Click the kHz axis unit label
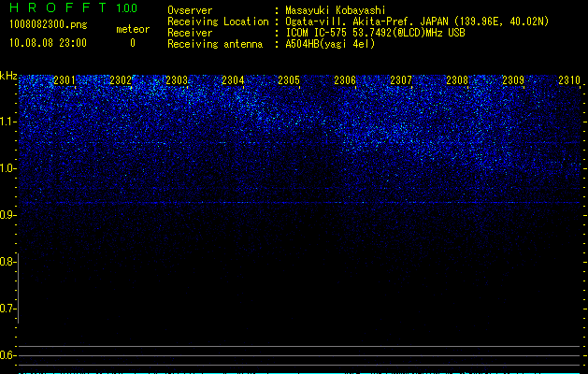Viewport: 588px width, 374px height. tap(8, 76)
